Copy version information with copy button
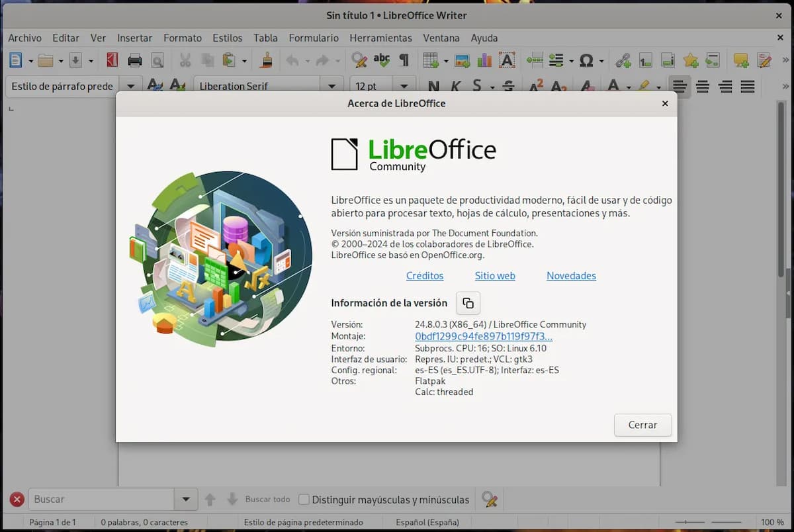The width and height of the screenshot is (794, 532). pyautogui.click(x=468, y=303)
